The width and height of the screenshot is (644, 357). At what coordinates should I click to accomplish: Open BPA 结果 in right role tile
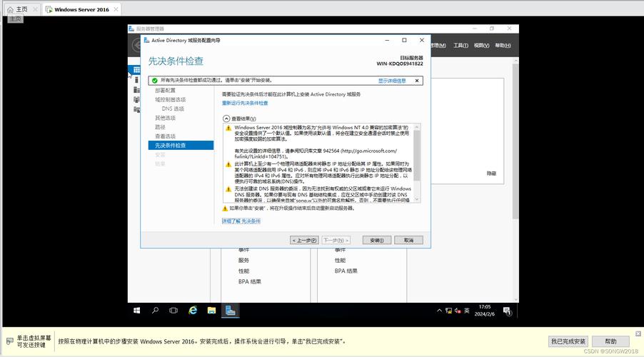(x=346, y=271)
